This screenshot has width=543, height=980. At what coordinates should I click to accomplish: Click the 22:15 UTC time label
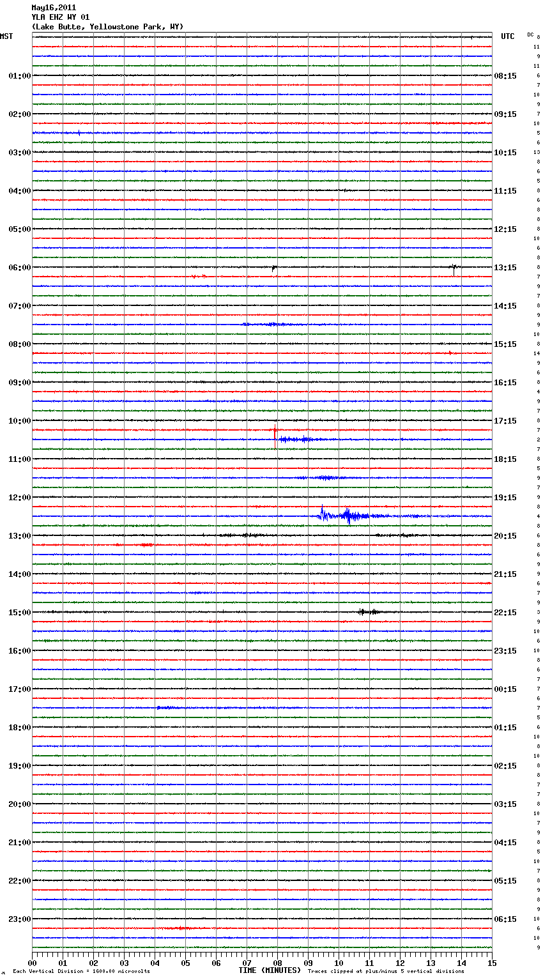point(505,613)
